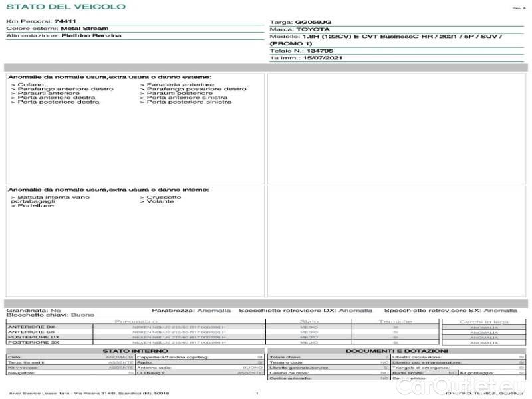Click the 'STATO DEL VEICOLO' page title

66,7
